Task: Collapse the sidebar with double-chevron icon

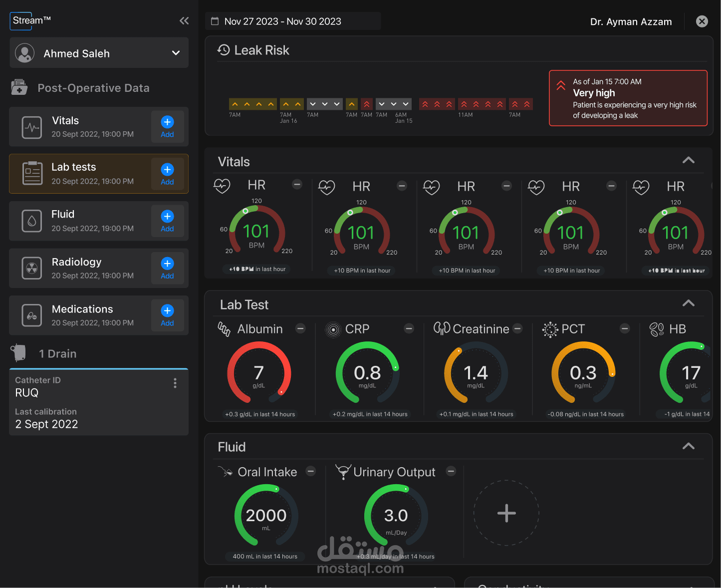Action: tap(184, 20)
